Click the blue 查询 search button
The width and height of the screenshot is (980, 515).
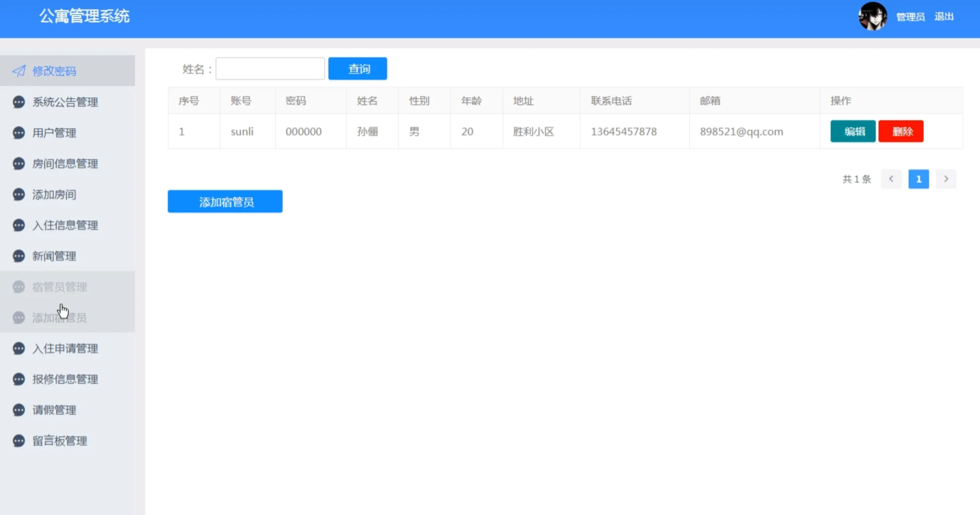[357, 68]
